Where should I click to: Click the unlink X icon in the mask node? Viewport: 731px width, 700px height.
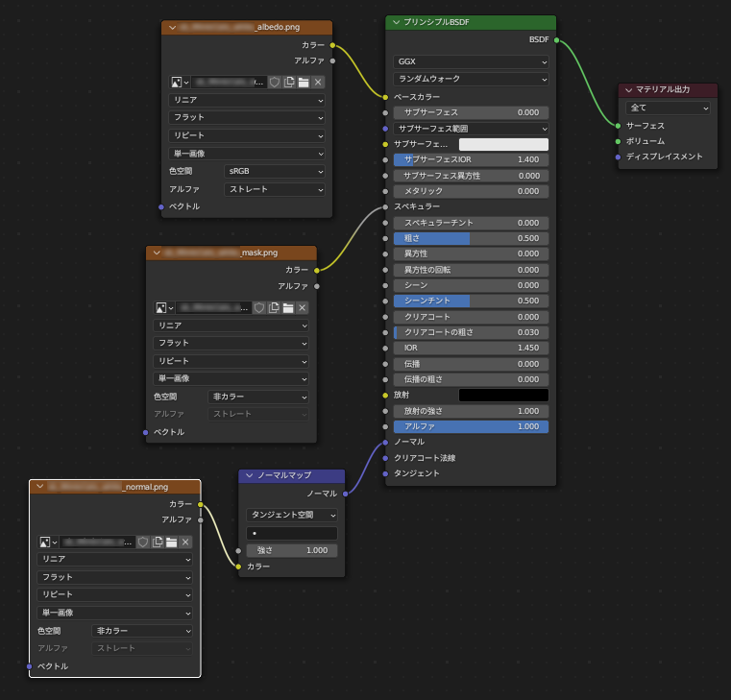(x=303, y=307)
